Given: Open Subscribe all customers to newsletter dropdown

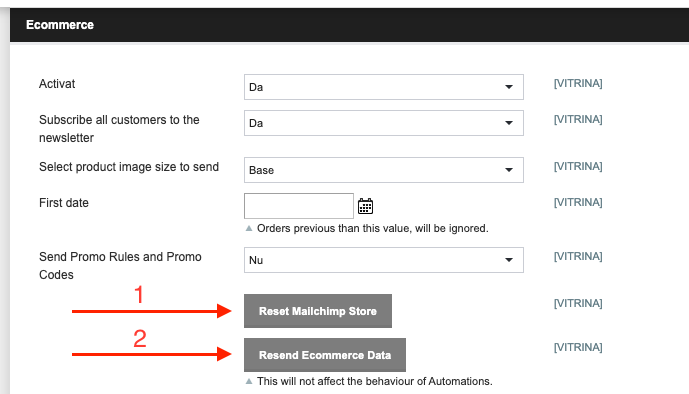Looking at the screenshot, I should pos(384,123).
